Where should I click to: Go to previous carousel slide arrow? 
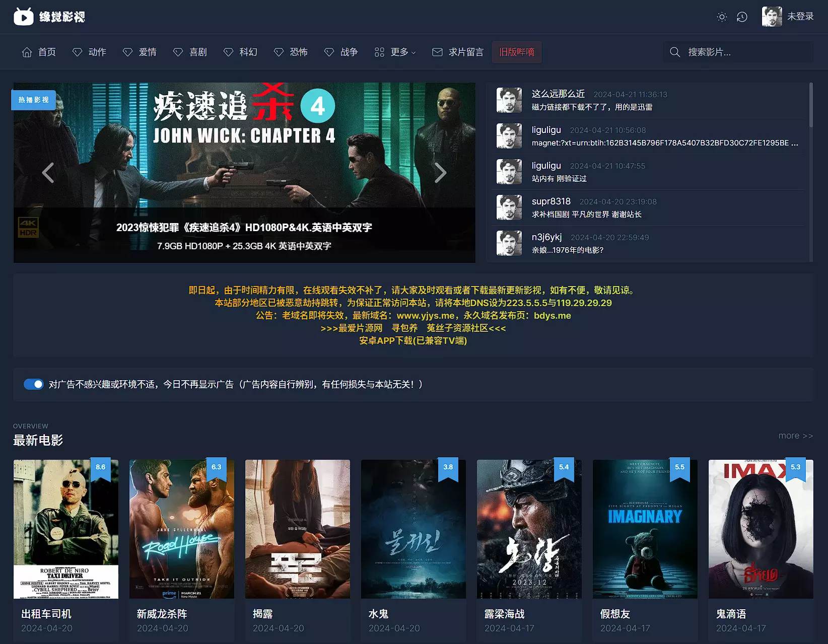click(48, 173)
